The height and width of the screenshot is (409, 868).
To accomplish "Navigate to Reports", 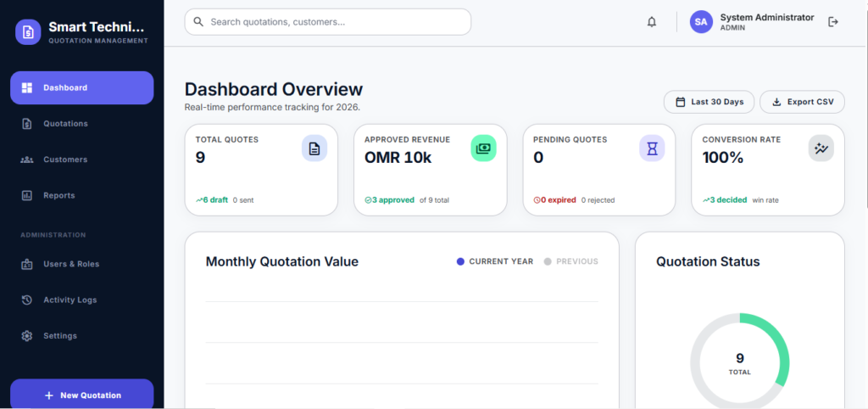I will (82, 196).
